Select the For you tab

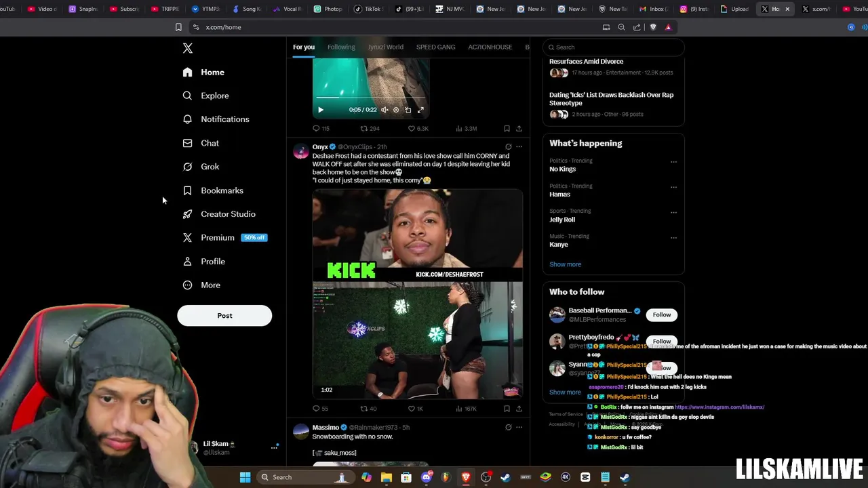pyautogui.click(x=304, y=47)
